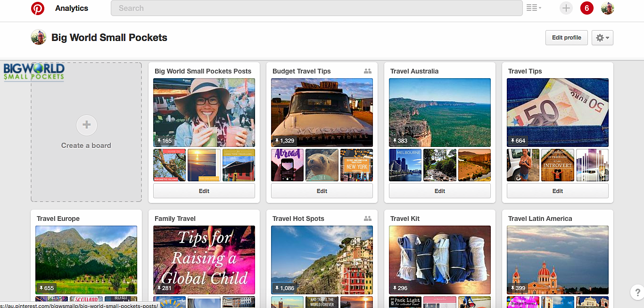The image size is (644, 308).
Task: Open the Family Travel board cover image
Action: point(204,259)
